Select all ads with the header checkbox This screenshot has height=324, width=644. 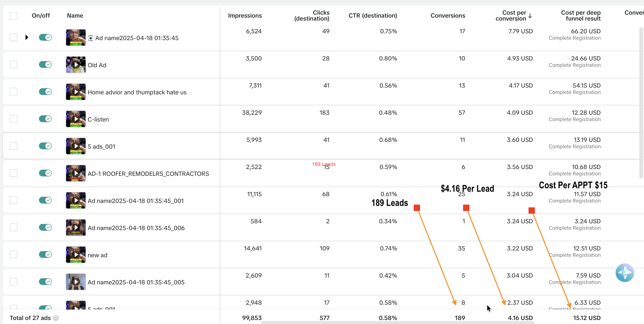14,16
